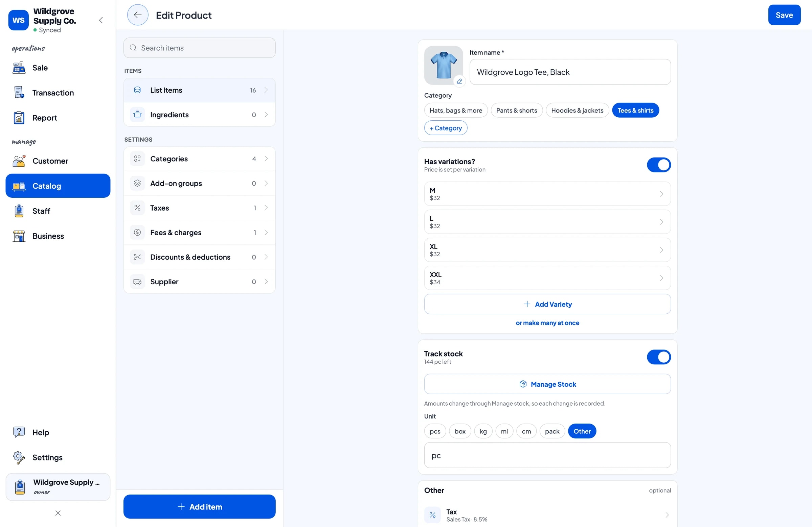This screenshot has height=527, width=812.
Task: Click the Fees & charges dollar icon
Action: click(137, 233)
